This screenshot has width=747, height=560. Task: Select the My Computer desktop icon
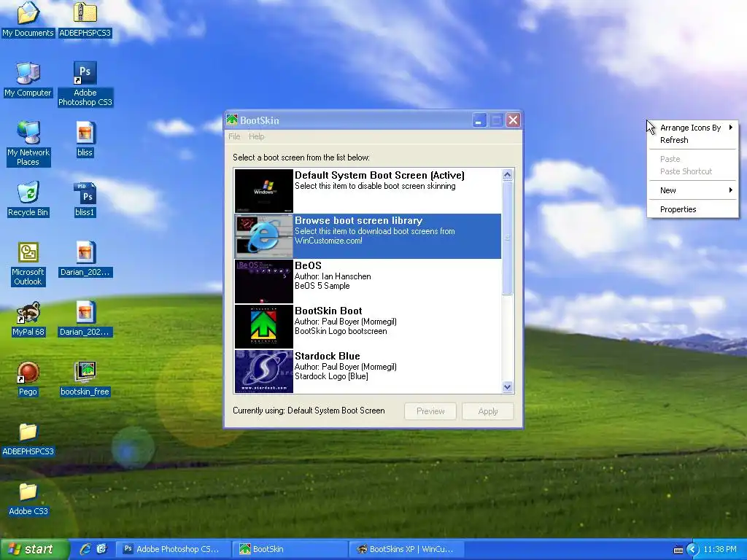[28, 79]
